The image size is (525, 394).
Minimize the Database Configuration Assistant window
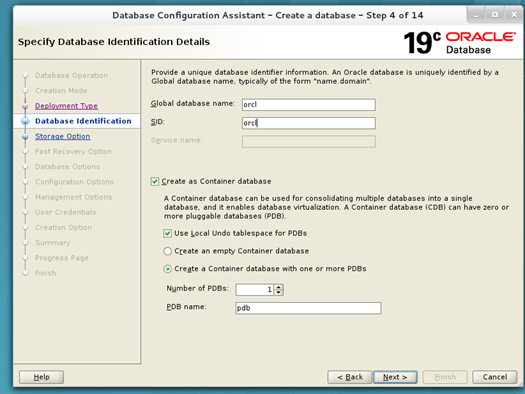tap(476, 15)
